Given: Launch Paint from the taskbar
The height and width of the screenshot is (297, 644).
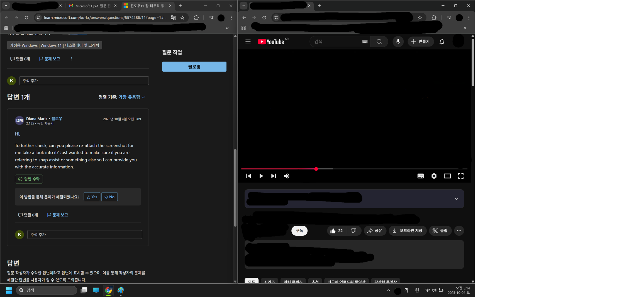Looking at the screenshot, I should click(121, 290).
